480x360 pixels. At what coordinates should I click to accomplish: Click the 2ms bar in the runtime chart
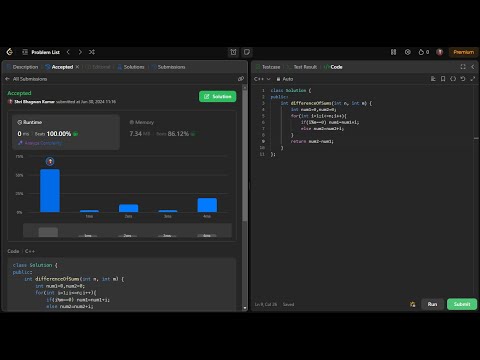pos(129,208)
